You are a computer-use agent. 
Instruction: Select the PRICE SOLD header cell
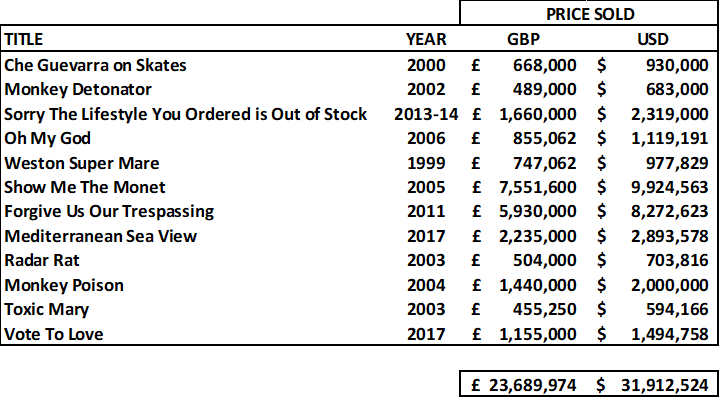click(589, 14)
